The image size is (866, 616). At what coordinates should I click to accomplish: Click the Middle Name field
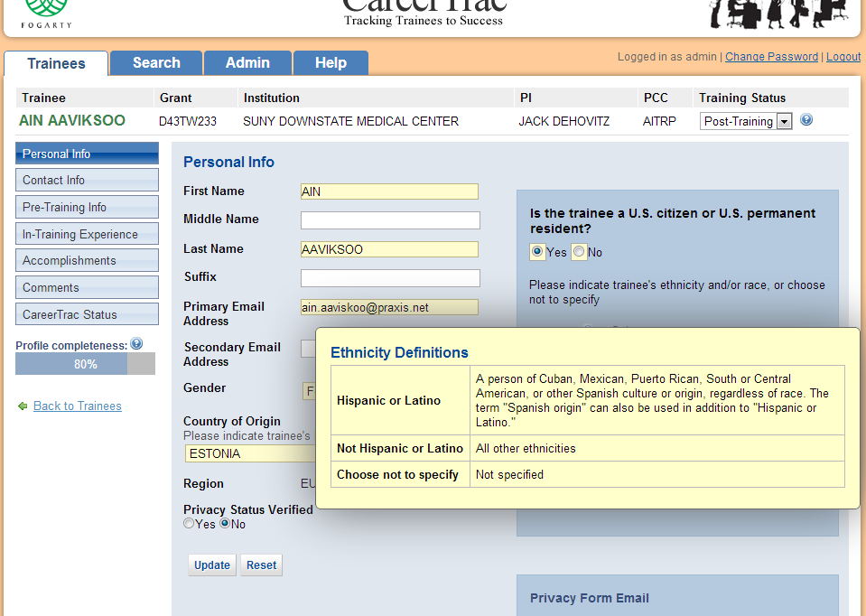[x=390, y=219]
